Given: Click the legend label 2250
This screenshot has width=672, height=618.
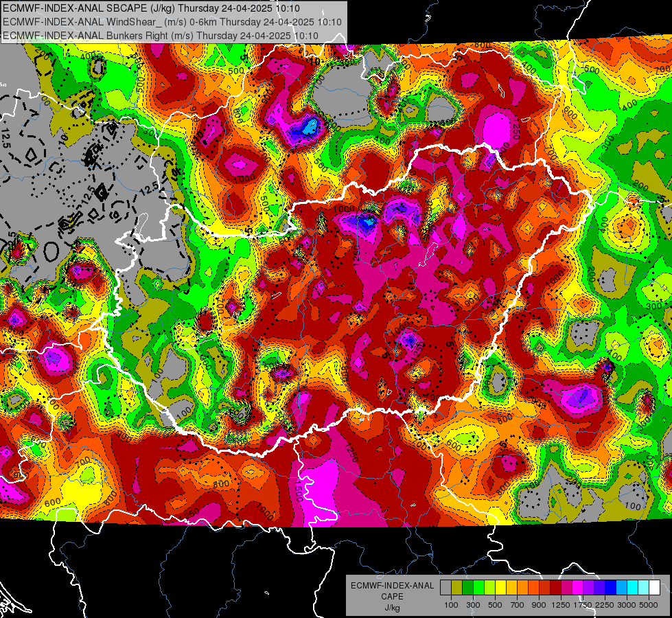Looking at the screenshot, I should pos(605,605).
